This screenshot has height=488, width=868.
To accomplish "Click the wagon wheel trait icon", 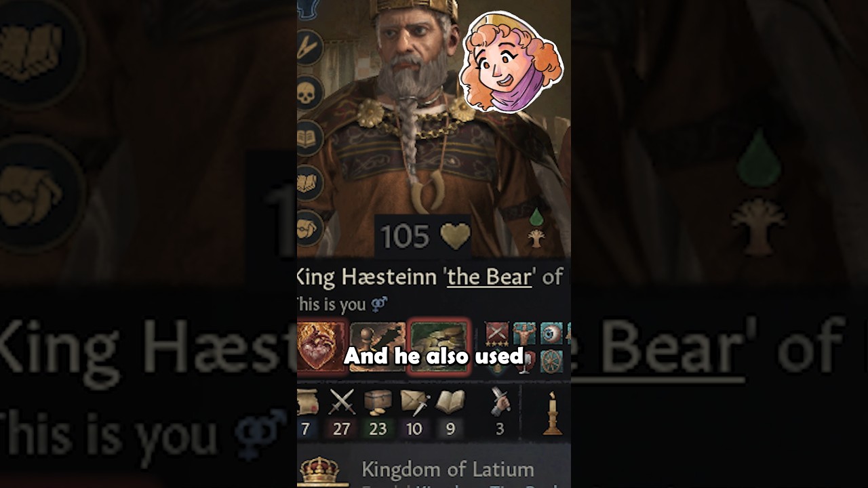I will click(x=551, y=361).
